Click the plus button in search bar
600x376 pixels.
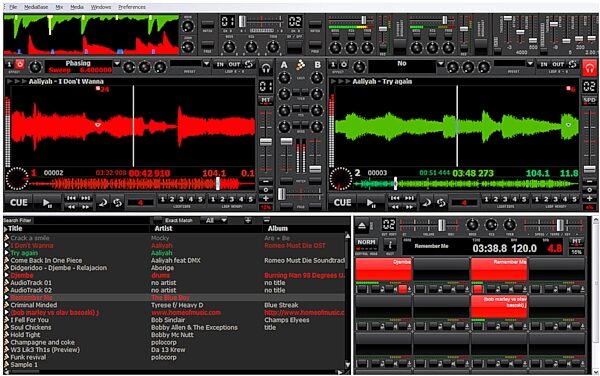[248, 220]
